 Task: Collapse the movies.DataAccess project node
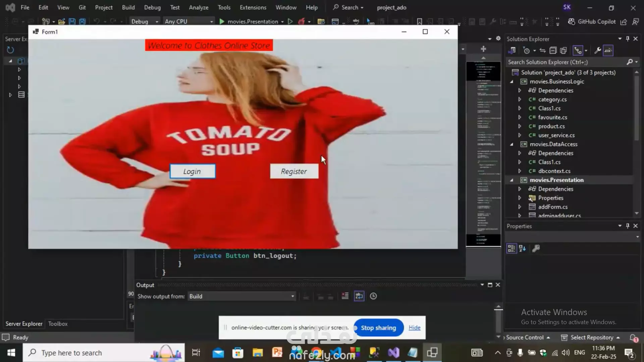coord(512,144)
